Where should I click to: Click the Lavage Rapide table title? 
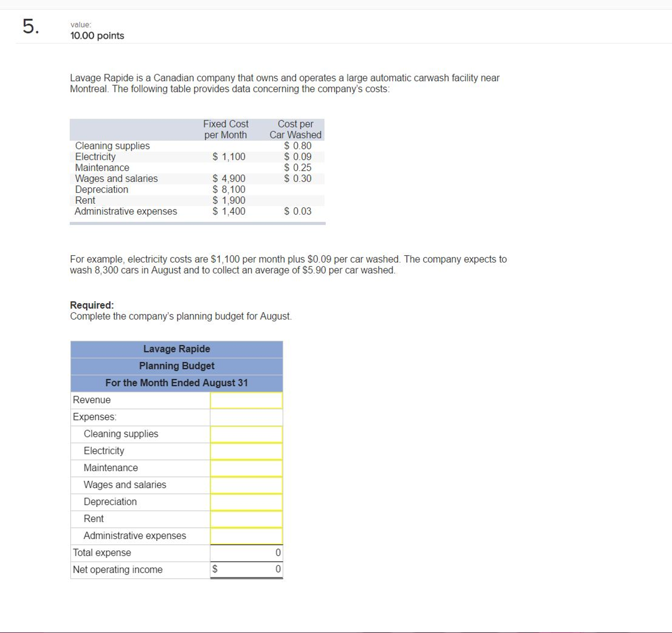pos(176,349)
